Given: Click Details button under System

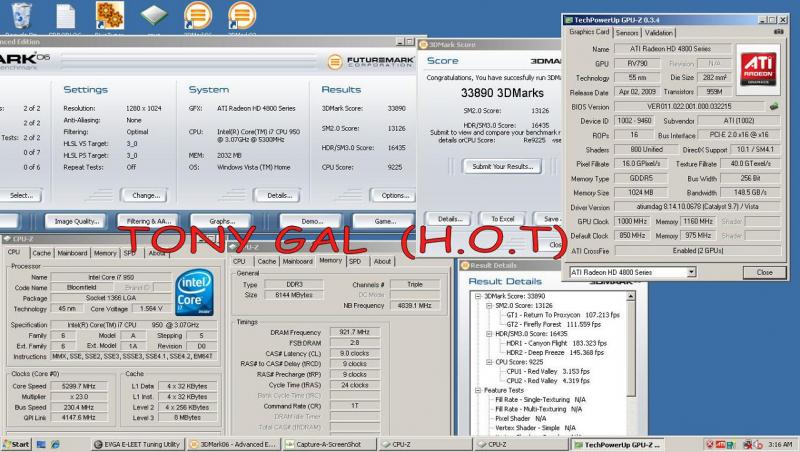Looking at the screenshot, I should tap(280, 195).
